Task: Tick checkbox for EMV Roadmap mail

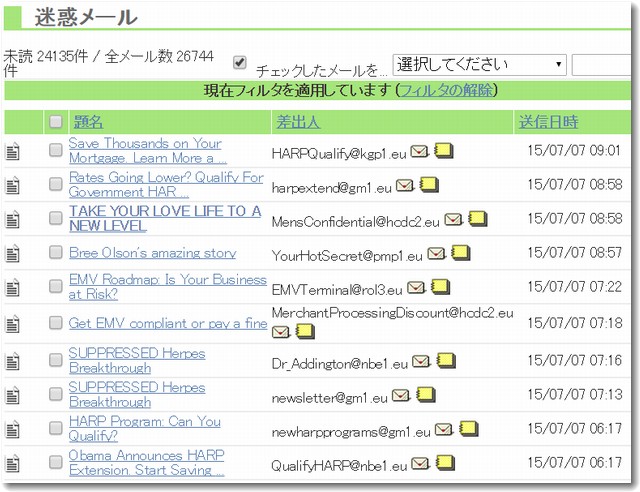Action: (x=56, y=286)
